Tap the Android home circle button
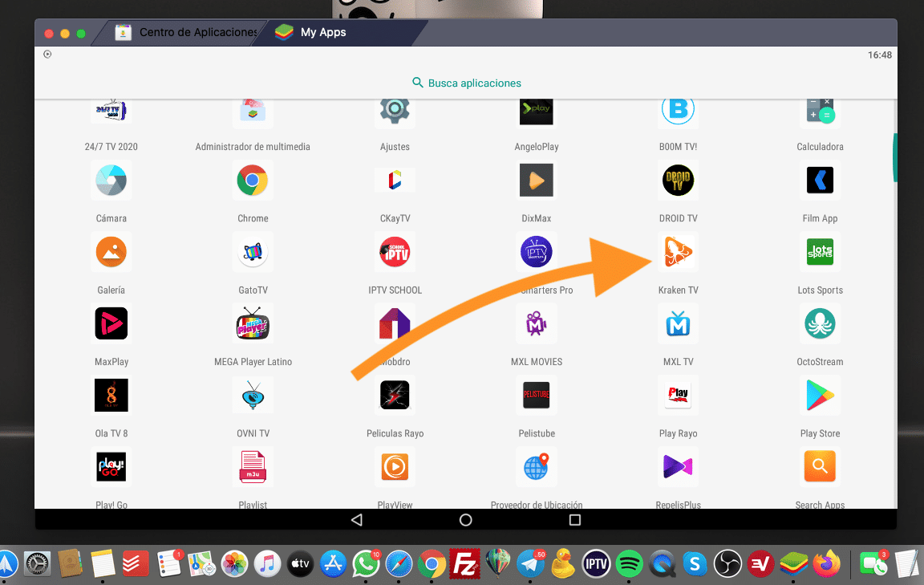924x585 pixels. coord(465,519)
